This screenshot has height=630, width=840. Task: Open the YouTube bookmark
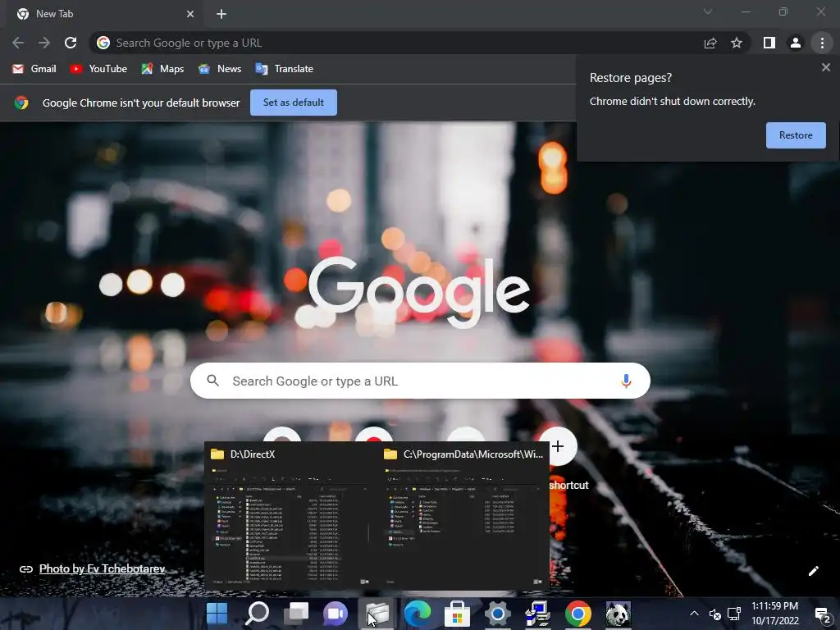(98, 69)
